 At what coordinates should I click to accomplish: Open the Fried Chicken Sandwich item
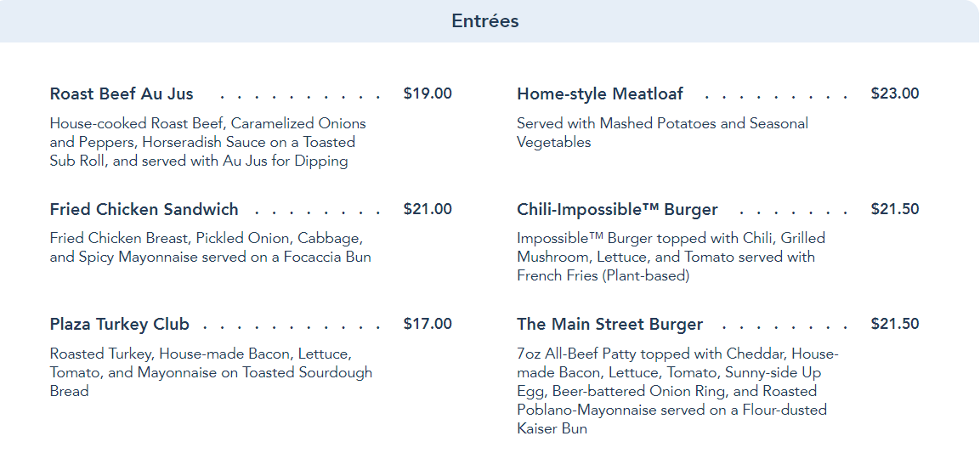[144, 209]
